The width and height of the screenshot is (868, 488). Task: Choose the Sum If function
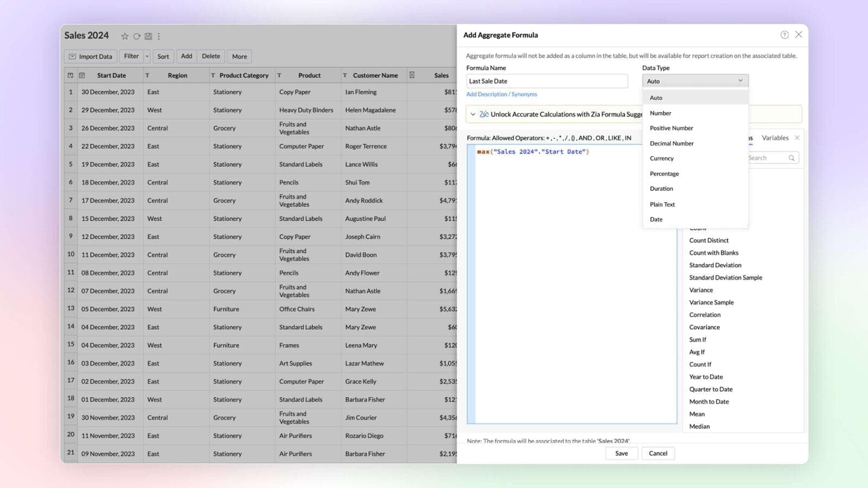coord(698,340)
